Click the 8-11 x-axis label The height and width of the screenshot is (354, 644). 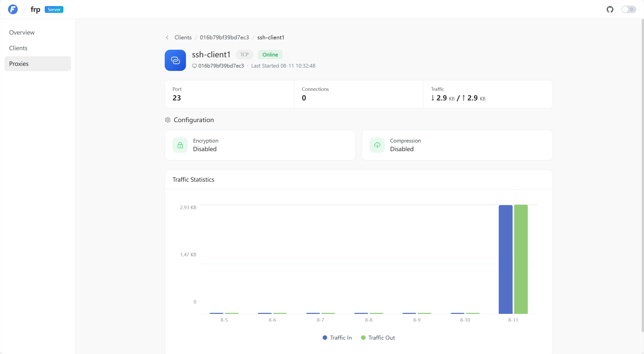(513, 320)
